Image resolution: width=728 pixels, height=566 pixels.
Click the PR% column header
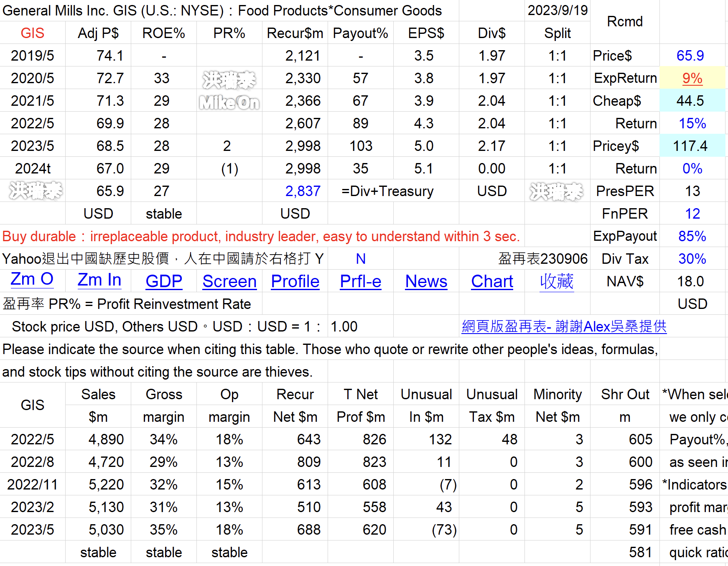(229, 33)
